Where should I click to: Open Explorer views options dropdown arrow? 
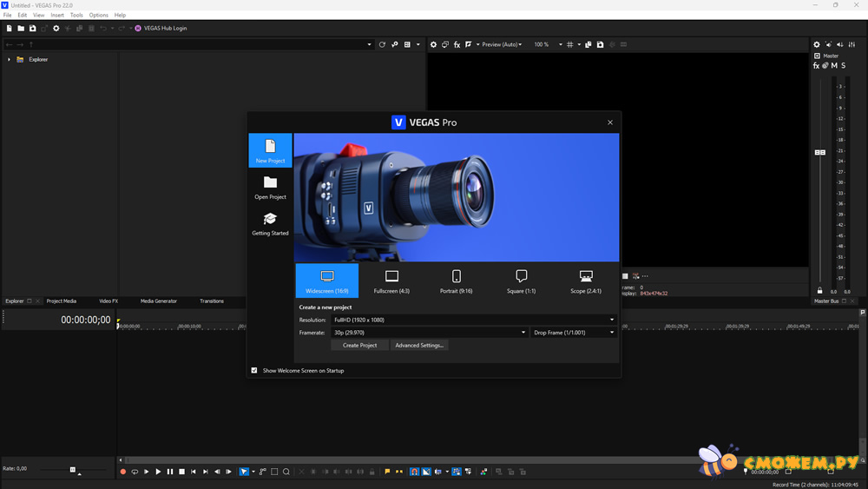(x=418, y=44)
